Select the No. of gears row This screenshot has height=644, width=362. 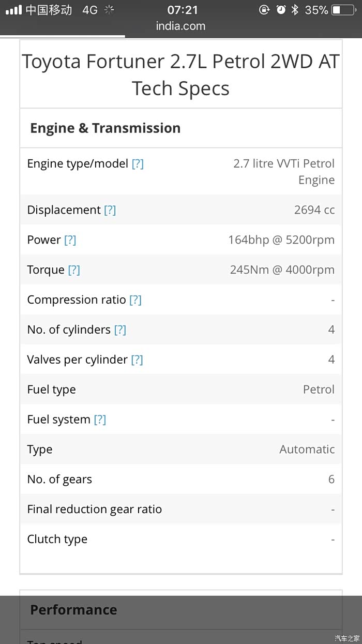coord(180,480)
